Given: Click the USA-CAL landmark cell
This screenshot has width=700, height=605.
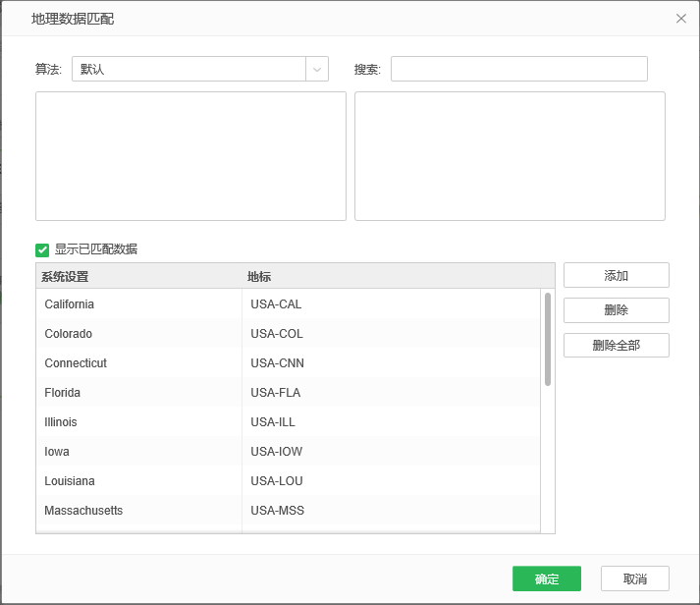Looking at the screenshot, I should pyautogui.click(x=391, y=304).
